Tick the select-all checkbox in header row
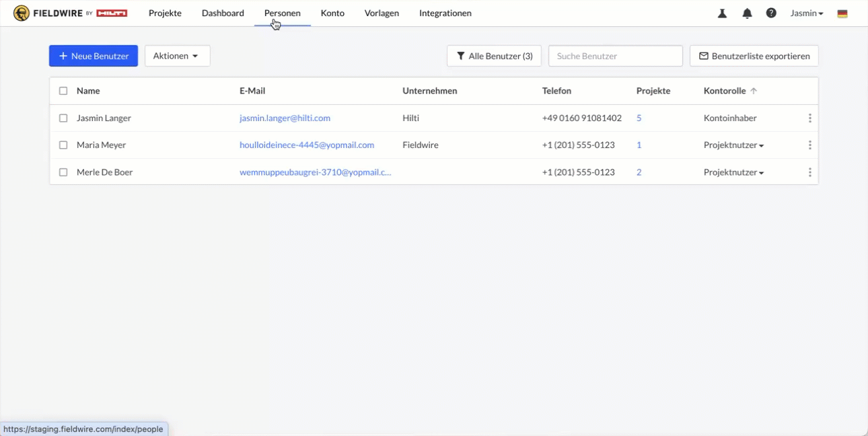 63,91
